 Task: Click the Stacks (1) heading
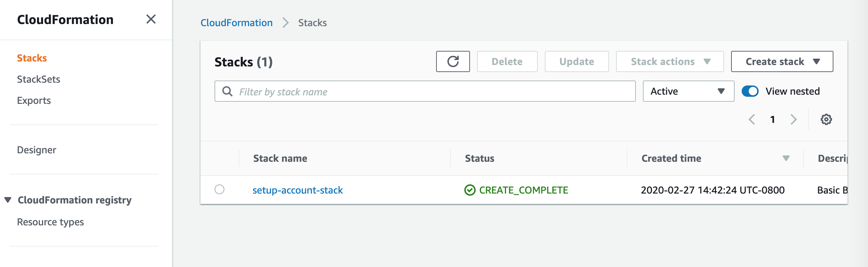(243, 62)
